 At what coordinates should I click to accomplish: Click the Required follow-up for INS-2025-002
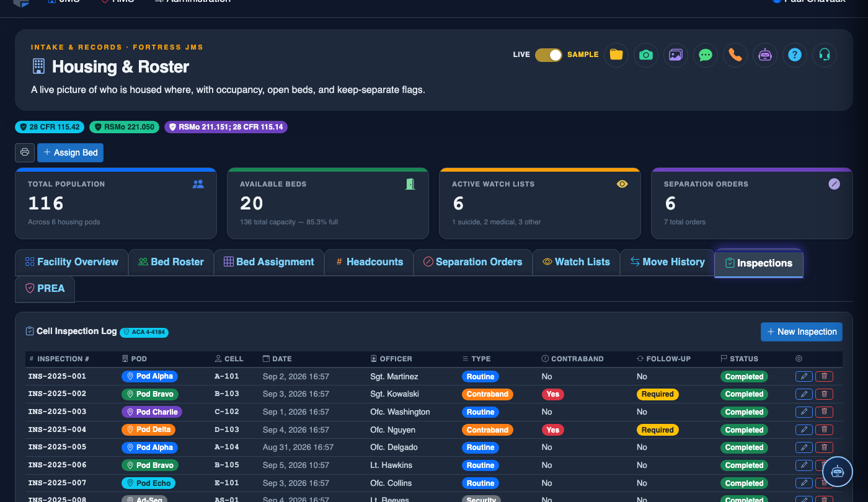pyautogui.click(x=658, y=394)
